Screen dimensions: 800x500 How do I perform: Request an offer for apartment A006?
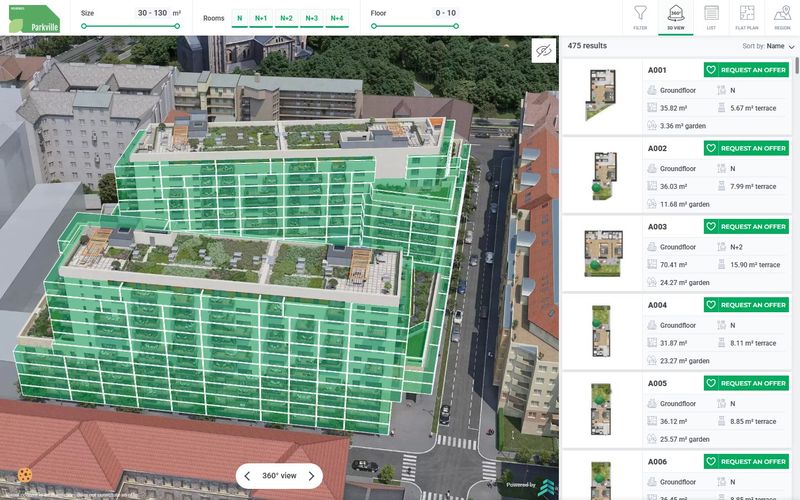click(x=746, y=462)
